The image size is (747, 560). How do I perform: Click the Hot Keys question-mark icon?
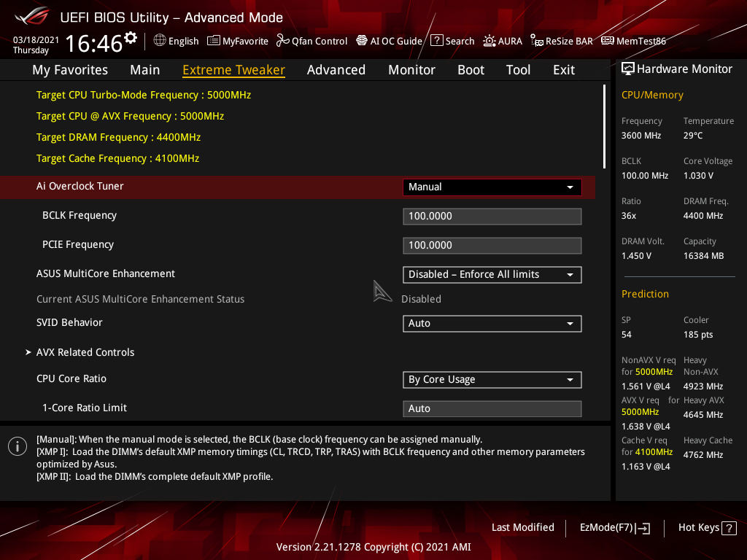(x=729, y=528)
